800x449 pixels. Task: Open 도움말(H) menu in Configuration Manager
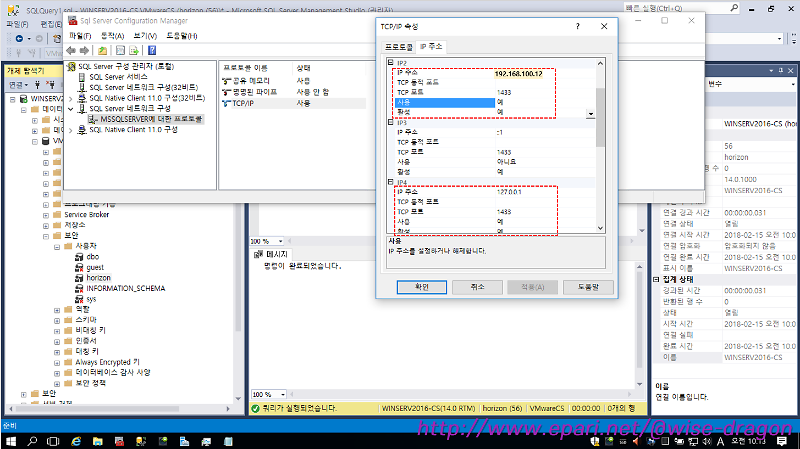coord(182,36)
